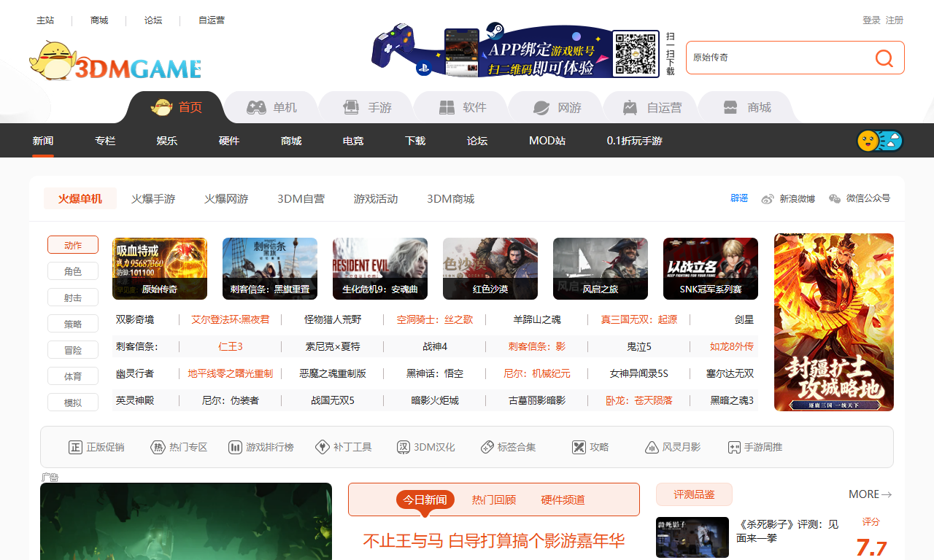The height and width of the screenshot is (560, 934).
Task: Select the 角色 genre filter
Action: pyautogui.click(x=73, y=271)
